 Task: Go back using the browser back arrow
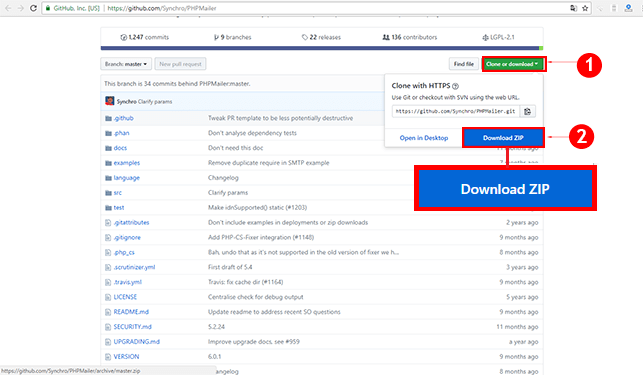(x=8, y=8)
